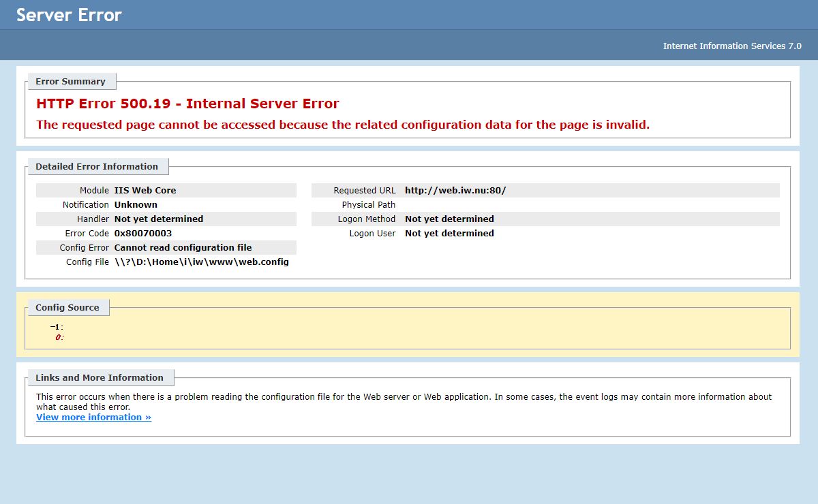Click the requested URL 'http://web.iw.nu:80/'

(x=455, y=190)
